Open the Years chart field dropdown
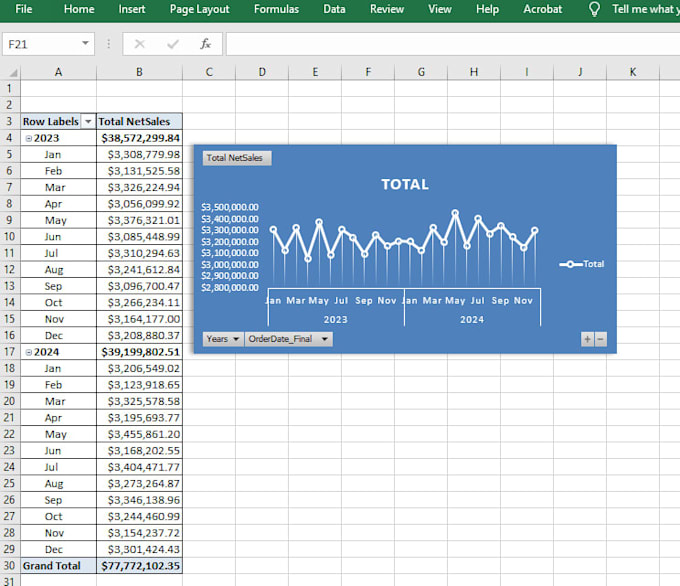Image resolution: width=680 pixels, height=586 pixels. 223,339
